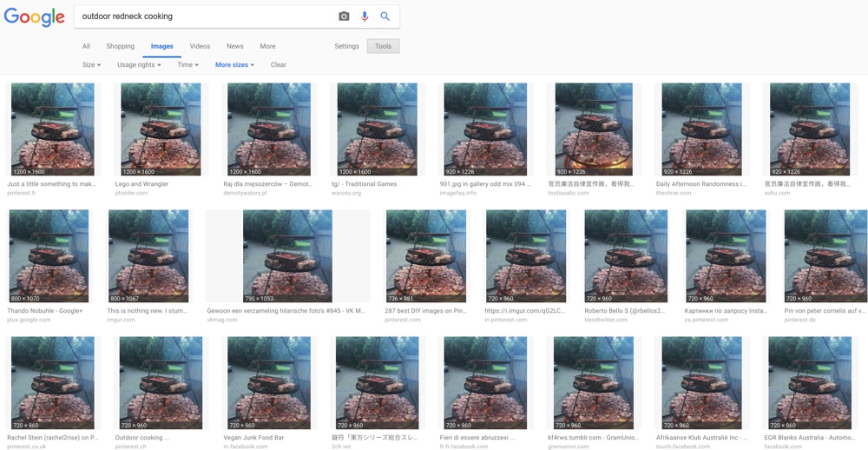Screen dimensions: 868x450
Task: Click the blue magnifying glass search icon
Action: pos(385,17)
